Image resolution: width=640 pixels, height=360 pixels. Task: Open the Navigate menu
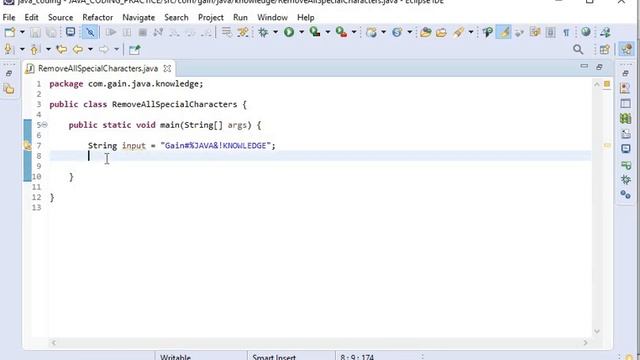[x=139, y=18]
